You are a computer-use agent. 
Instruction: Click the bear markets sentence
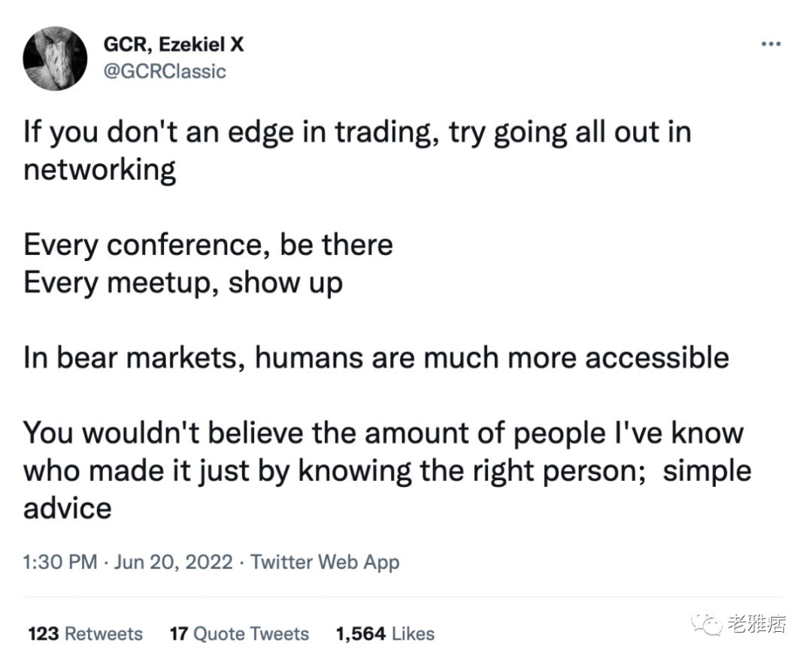[x=376, y=358]
